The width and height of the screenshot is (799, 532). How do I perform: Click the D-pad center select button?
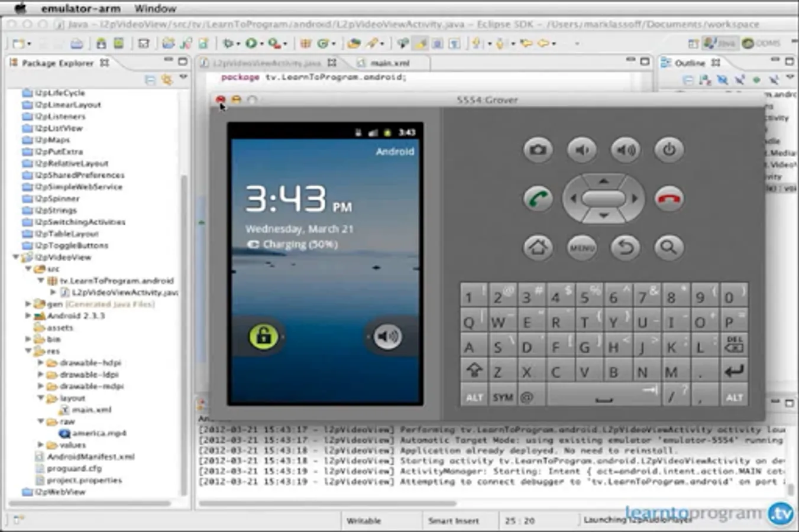(x=603, y=199)
